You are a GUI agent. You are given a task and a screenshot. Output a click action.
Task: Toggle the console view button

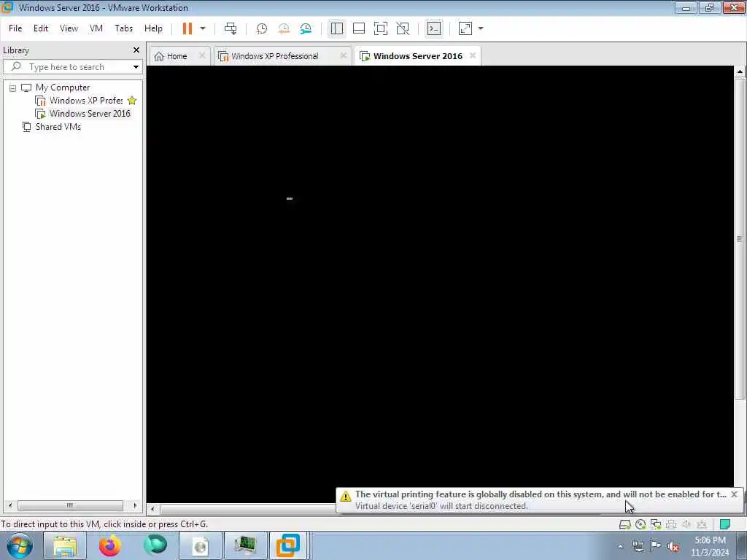(x=434, y=28)
